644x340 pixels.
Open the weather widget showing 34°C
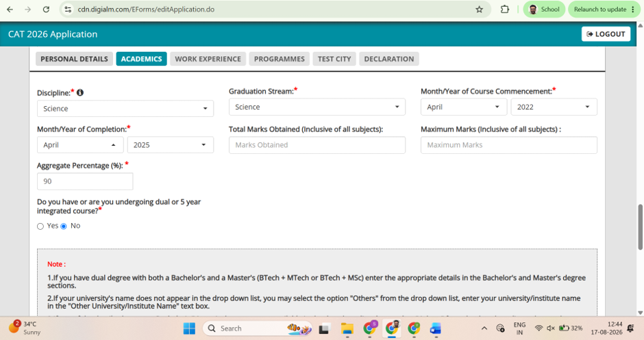25,328
